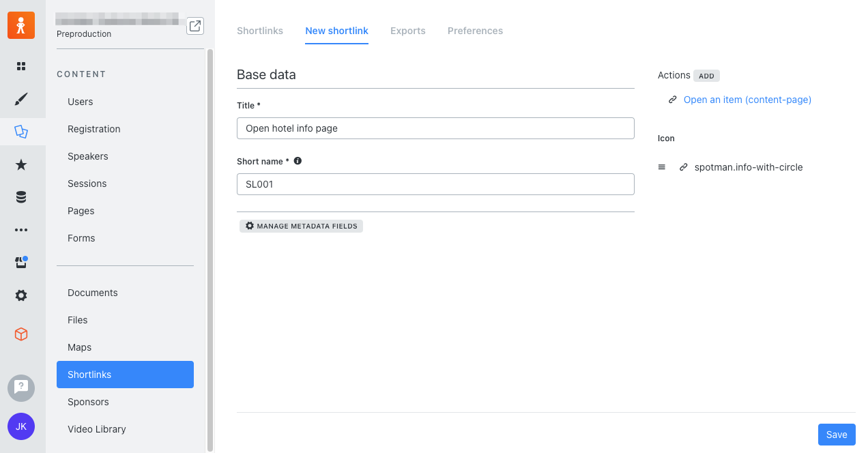Click link icon beside spotman.info-with-circle
Viewport: 868px width, 453px height.
tap(684, 167)
